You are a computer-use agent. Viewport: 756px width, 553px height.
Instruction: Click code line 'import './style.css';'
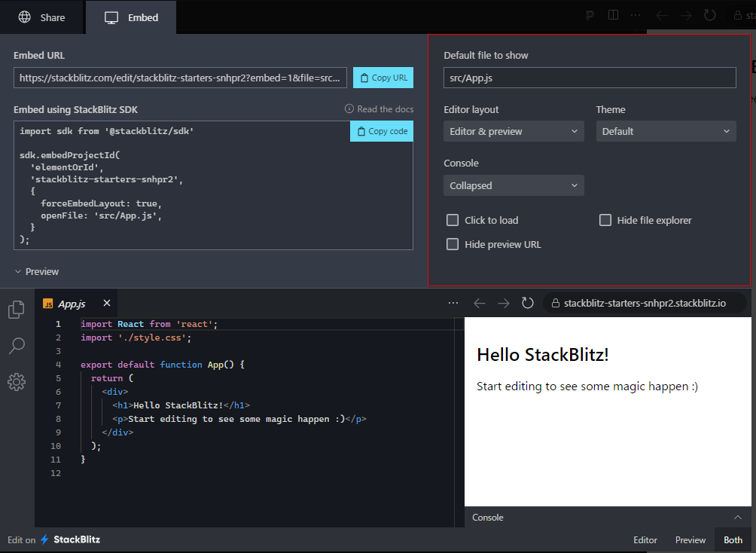click(x=136, y=338)
